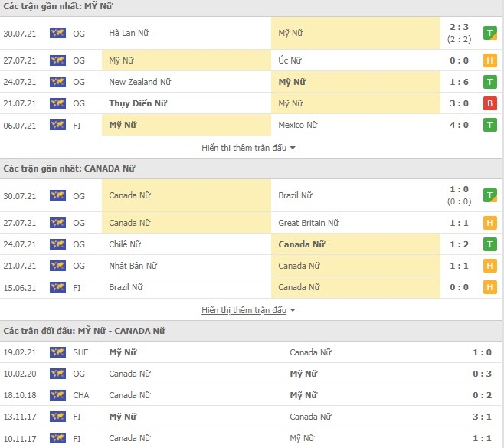Click the orange H badge for Mỹ Nữ vs Úc Nữ
Screen dimensions: 504x448
[490, 60]
